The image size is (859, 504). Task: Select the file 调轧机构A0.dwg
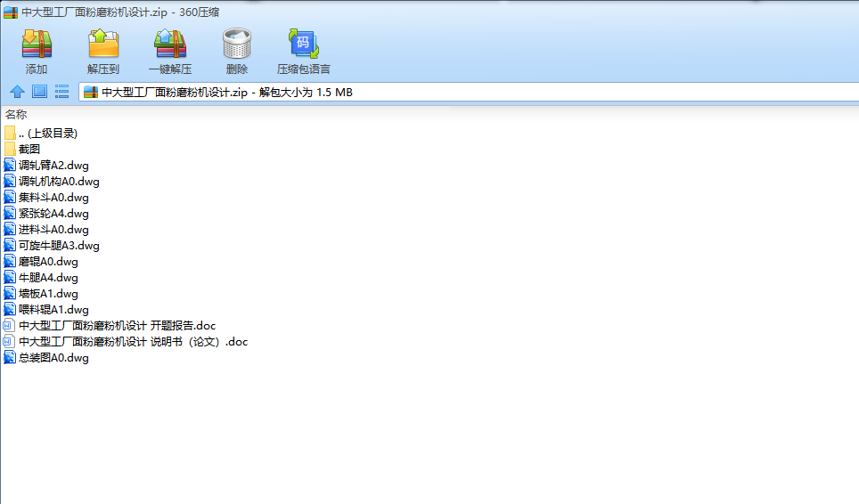coord(52,181)
